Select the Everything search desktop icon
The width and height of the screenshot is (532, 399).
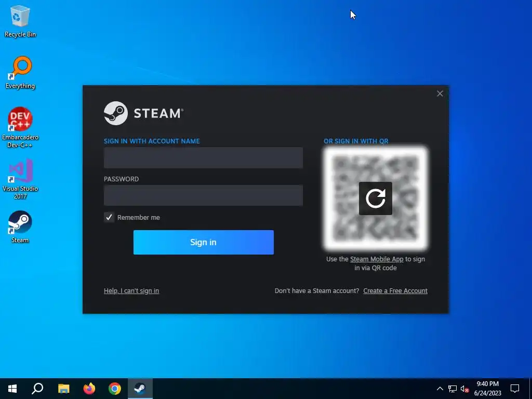pyautogui.click(x=20, y=73)
